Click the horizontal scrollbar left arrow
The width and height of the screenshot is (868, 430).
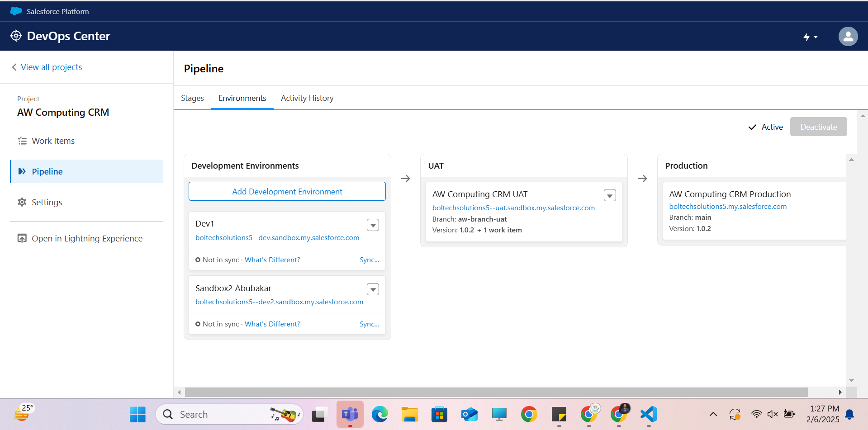179,392
